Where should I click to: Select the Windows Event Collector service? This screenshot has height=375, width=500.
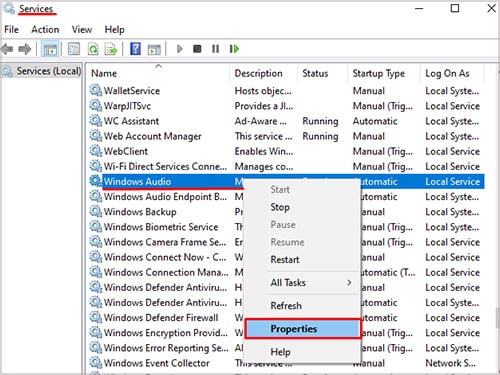pos(156,363)
